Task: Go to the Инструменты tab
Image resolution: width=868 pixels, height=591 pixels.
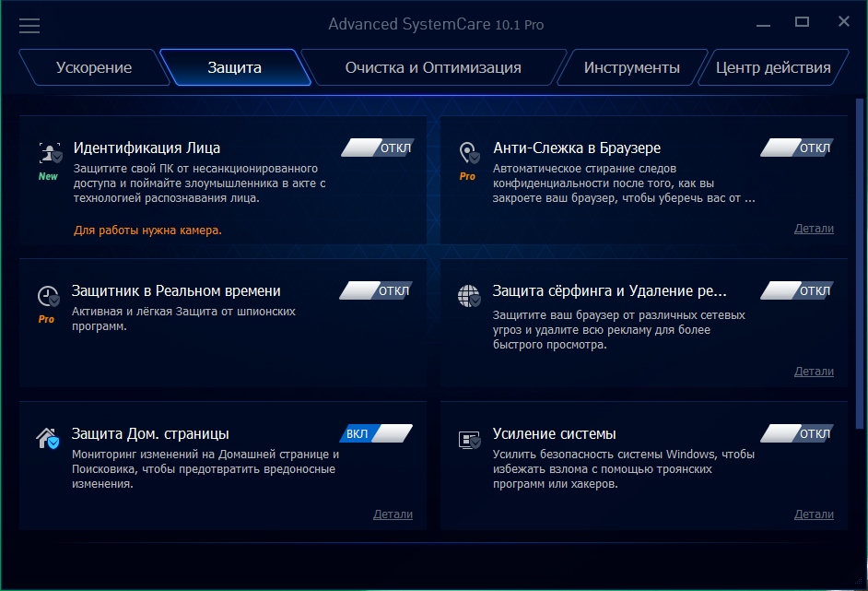Action: click(x=631, y=67)
